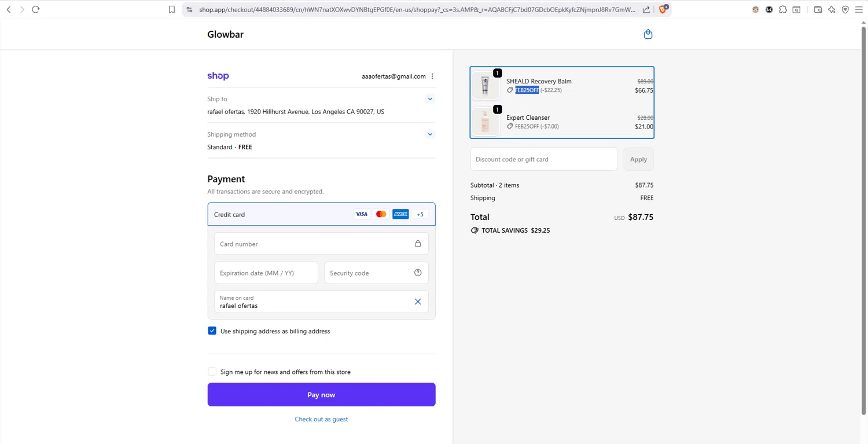Check sign me up for news and offers
The width and height of the screenshot is (868, 444).
[212, 372]
